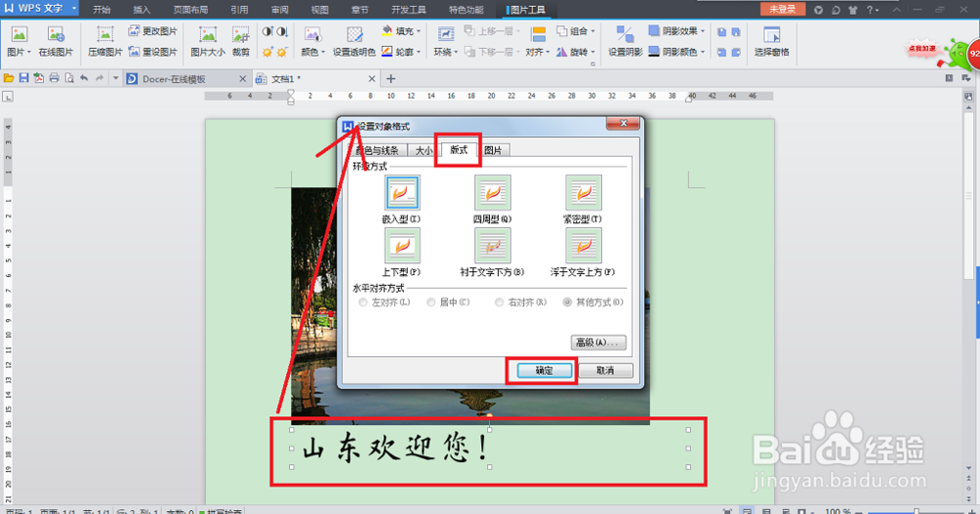This screenshot has width=980, height=514.
Task: Click the 在线图片 online picture icon
Action: click(56, 35)
